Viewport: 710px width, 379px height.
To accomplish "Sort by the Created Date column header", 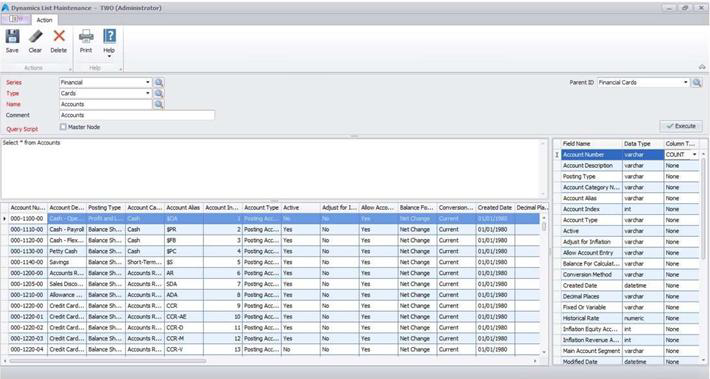I will pos(494,207).
